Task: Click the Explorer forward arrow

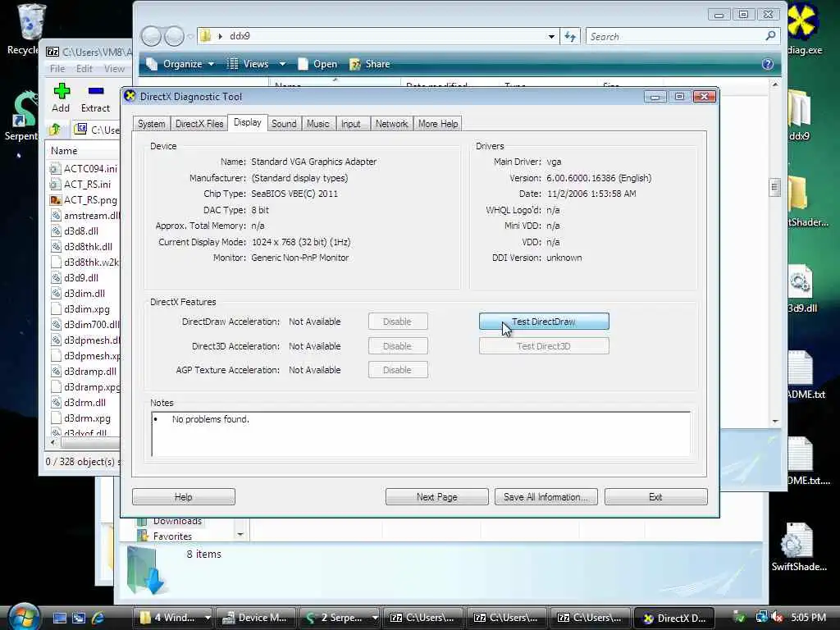Action: pyautogui.click(x=174, y=36)
